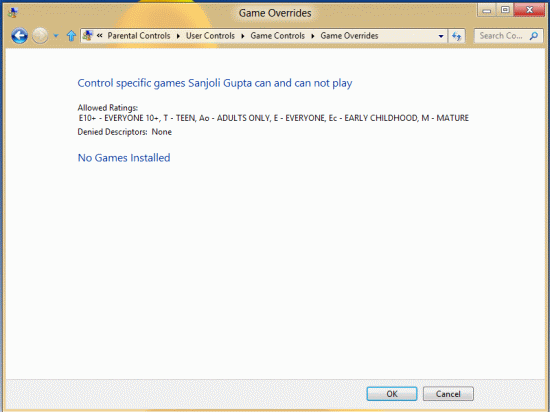Click the blue Back arrow button

[19, 36]
